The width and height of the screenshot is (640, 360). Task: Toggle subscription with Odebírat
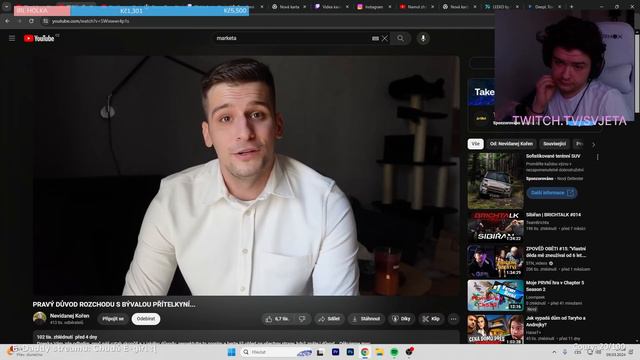[146, 319]
